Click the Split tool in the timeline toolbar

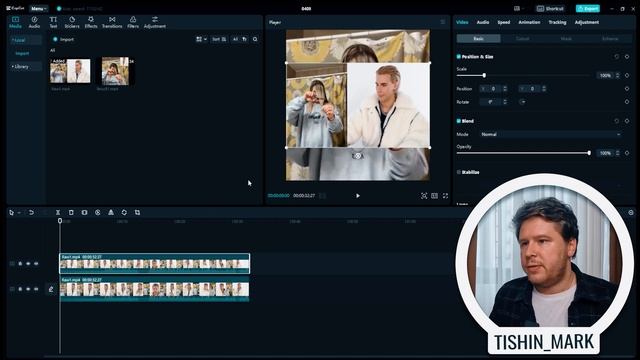pyautogui.click(x=58, y=212)
